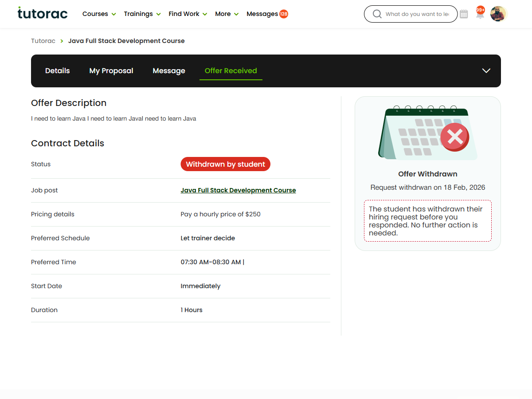Expand the Find Work dropdown menu
532x399 pixels.
click(188, 14)
